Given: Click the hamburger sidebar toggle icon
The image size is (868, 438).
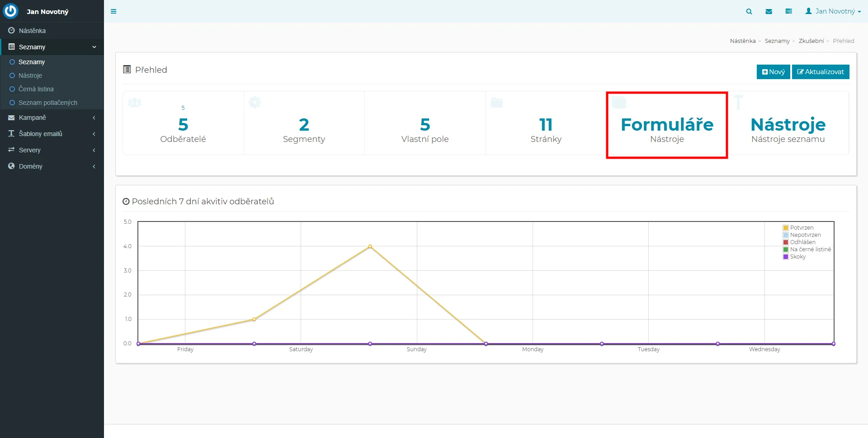Looking at the screenshot, I should click(113, 11).
